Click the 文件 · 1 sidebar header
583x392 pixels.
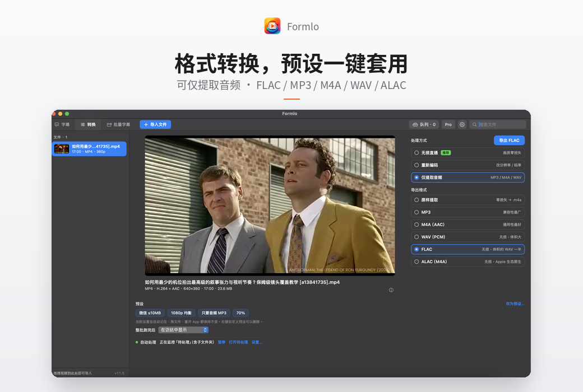60,137
